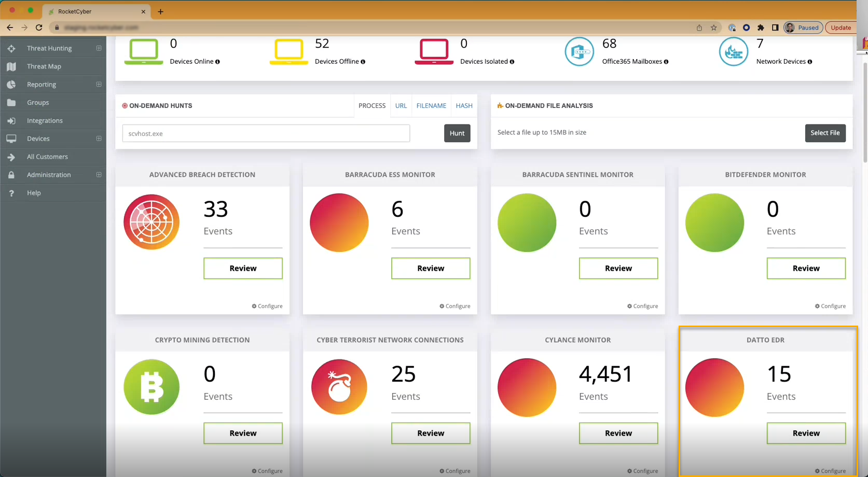Click the Cyber Terrorist bomb icon
Image resolution: width=868 pixels, height=477 pixels.
[x=339, y=387]
